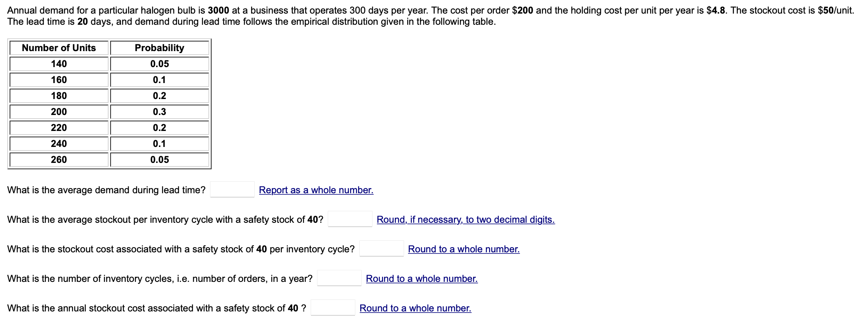Click the probability cell showing 0.3
The height and width of the screenshot is (321, 868).
(159, 112)
